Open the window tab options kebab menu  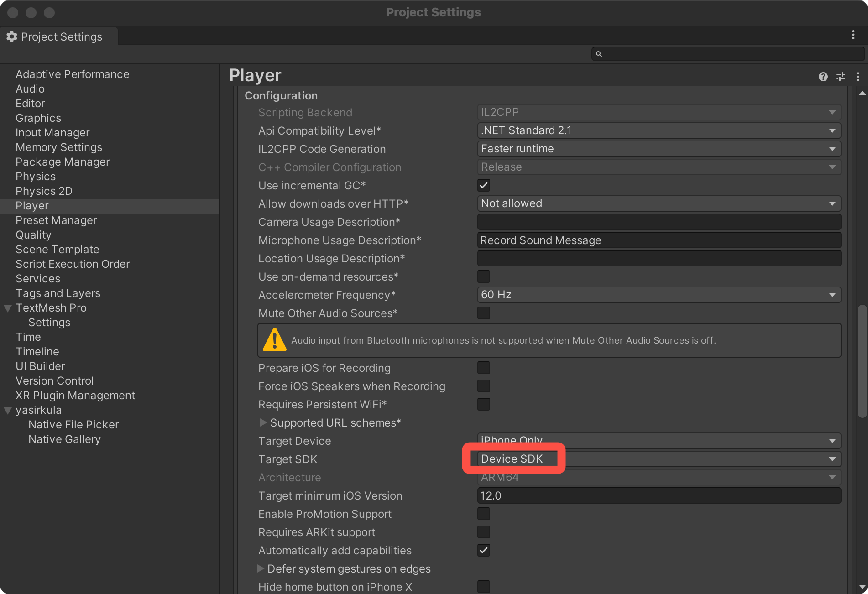pos(853,35)
